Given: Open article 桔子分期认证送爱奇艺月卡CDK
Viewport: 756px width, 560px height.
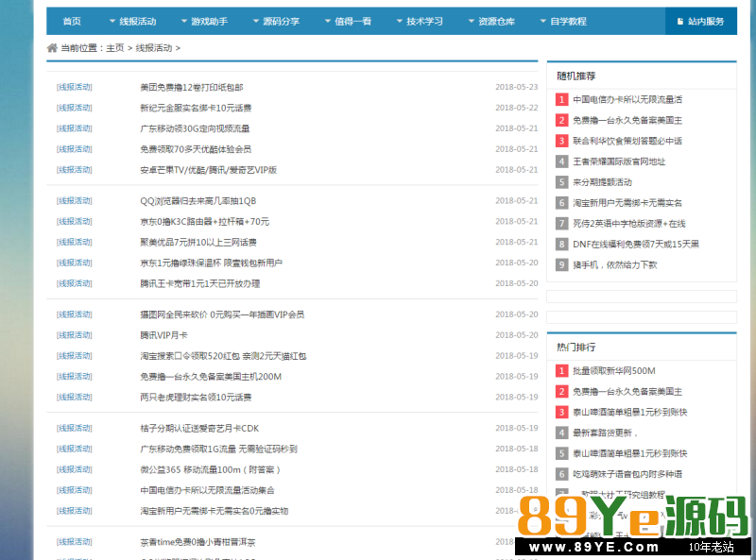Looking at the screenshot, I should click(199, 429).
